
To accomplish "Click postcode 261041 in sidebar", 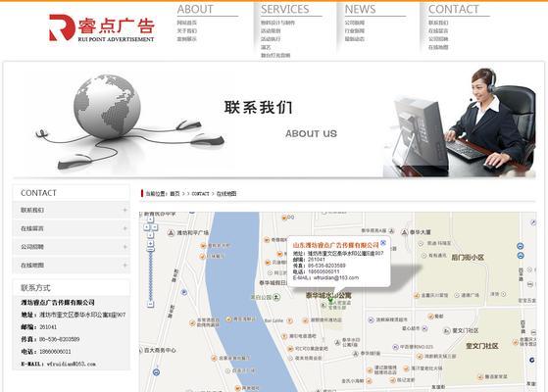I will (48, 327).
